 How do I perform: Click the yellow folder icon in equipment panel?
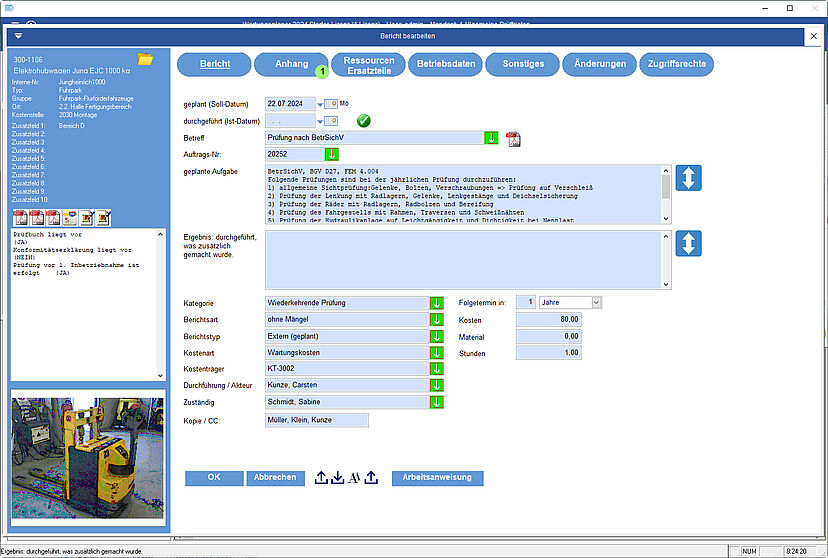click(x=145, y=60)
